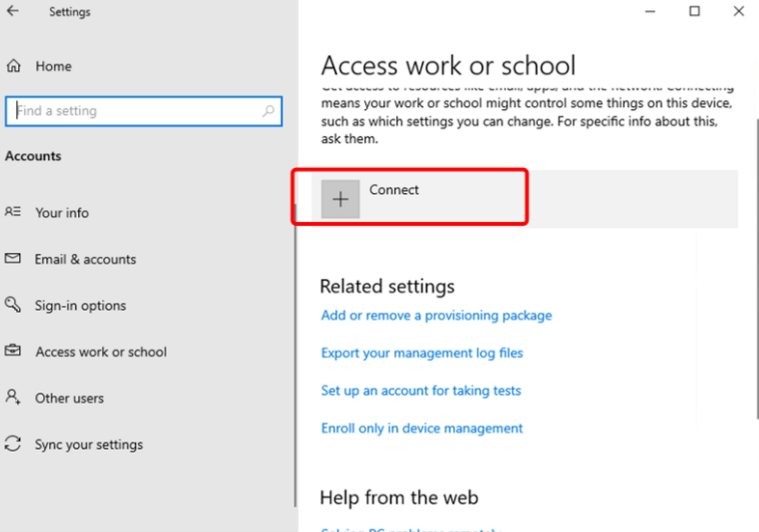Viewport: 759px width, 532px height.
Task: Maximize the Settings window
Action: 694,12
